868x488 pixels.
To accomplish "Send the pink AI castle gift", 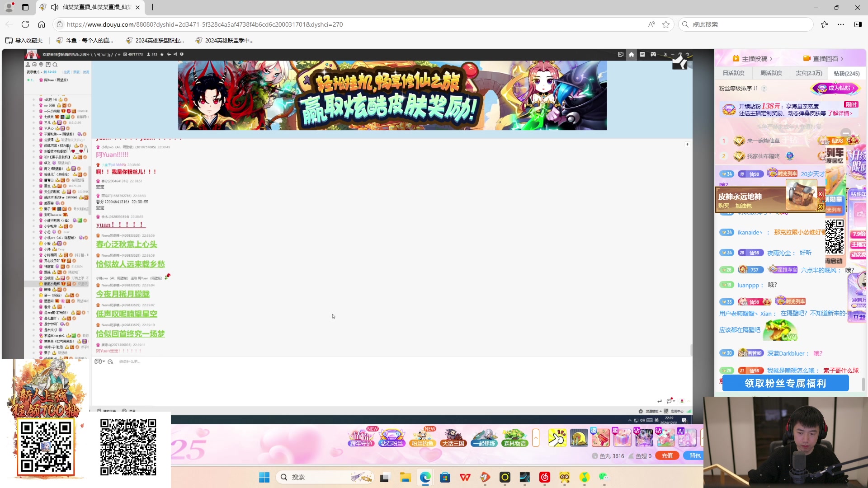I will [687, 437].
